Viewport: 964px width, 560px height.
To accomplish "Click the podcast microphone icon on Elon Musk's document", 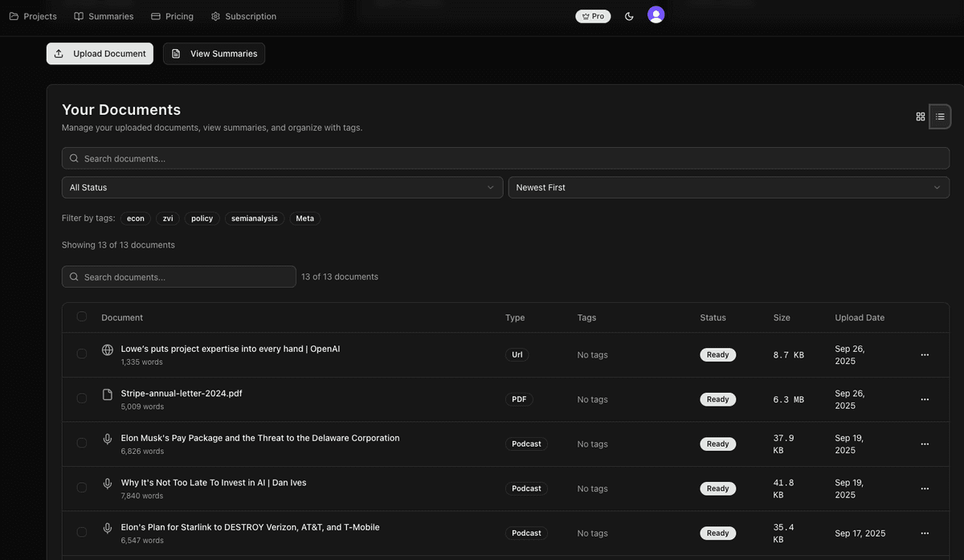I will (105, 437).
